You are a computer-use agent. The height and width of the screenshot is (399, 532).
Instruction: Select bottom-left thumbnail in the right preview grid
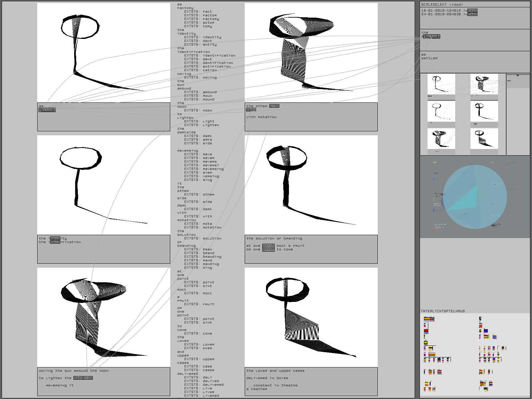click(441, 139)
